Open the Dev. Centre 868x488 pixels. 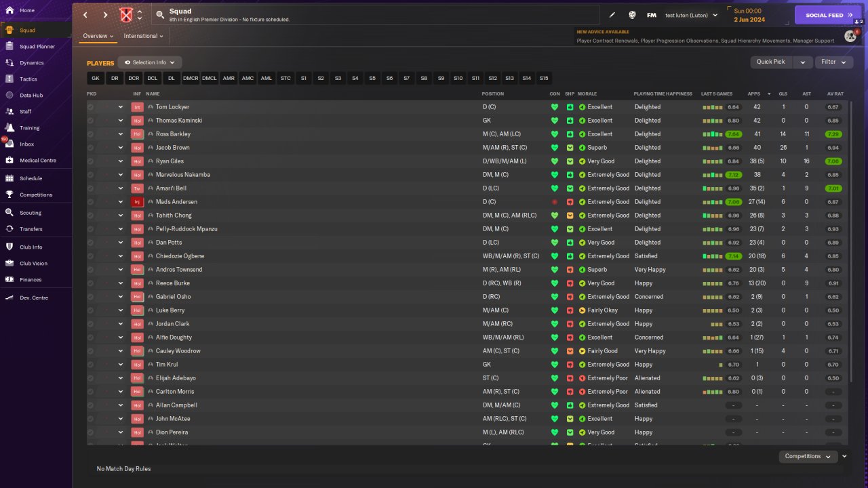point(35,298)
